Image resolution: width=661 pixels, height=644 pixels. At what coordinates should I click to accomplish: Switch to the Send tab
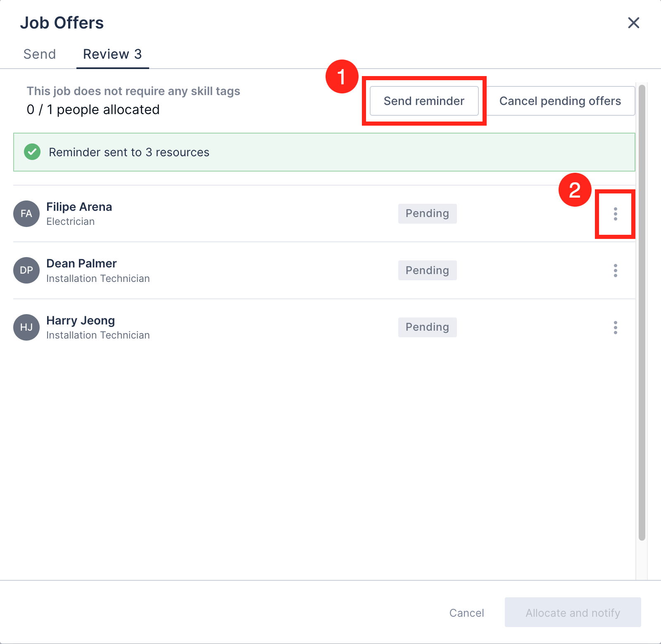coord(39,54)
